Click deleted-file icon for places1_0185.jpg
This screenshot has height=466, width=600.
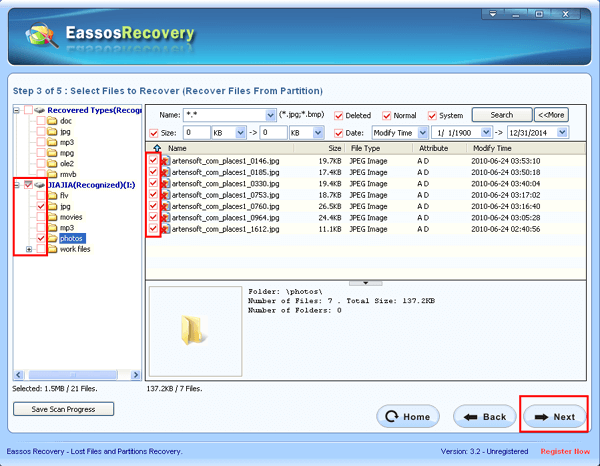tap(165, 172)
